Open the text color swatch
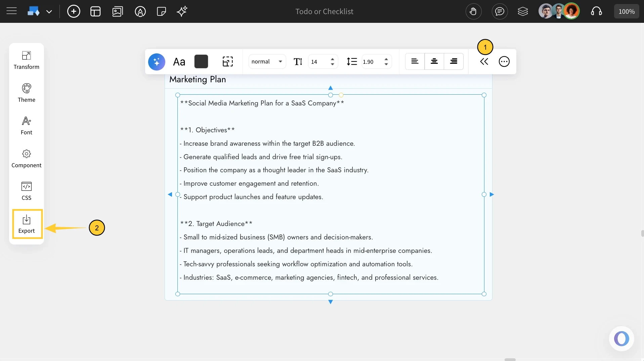644x361 pixels. coord(201,61)
